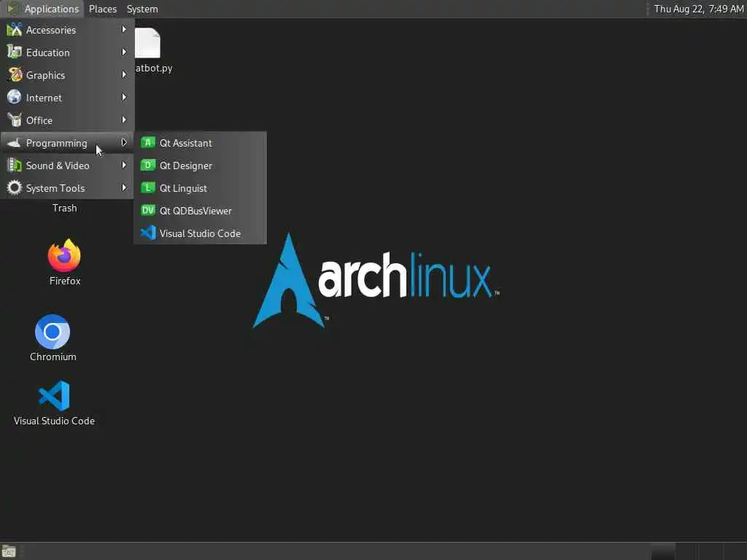747x560 pixels.
Task: Click the show desktop icon in bottom panel
Action: tap(9, 552)
